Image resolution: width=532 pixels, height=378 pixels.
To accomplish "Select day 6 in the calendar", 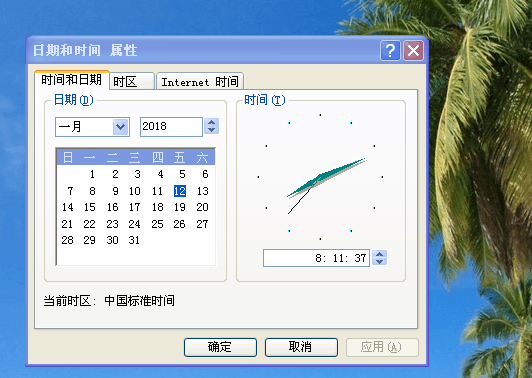I will 205,174.
